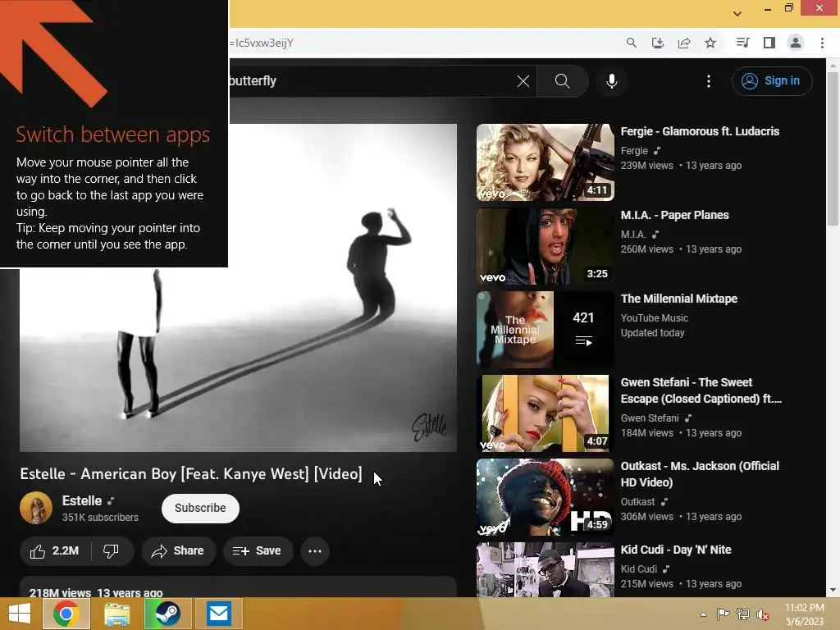Open the Windows Start button
The image size is (840, 630).
pos(20,614)
